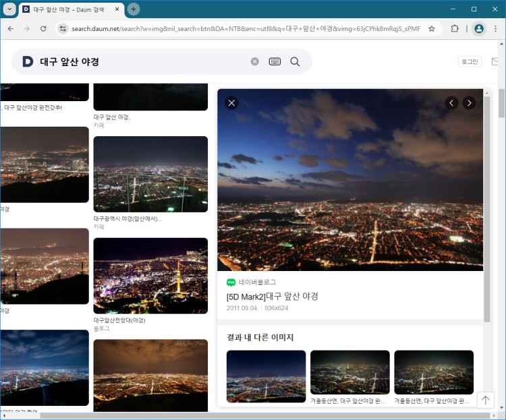Click the 대구 앞산 야경.. caption link
Image resolution: width=506 pixels, height=420 pixels.
[x=112, y=117]
